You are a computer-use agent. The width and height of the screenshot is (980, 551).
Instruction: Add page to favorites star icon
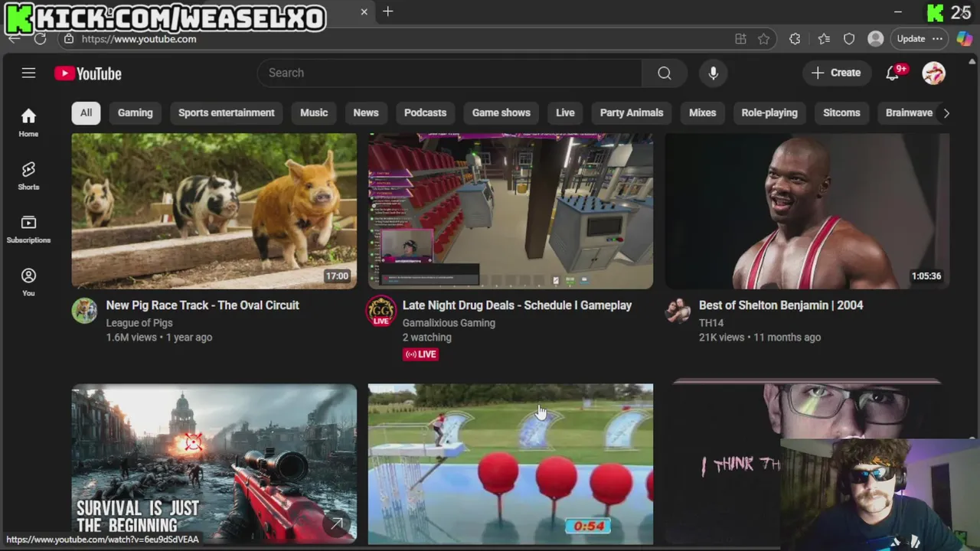click(763, 39)
